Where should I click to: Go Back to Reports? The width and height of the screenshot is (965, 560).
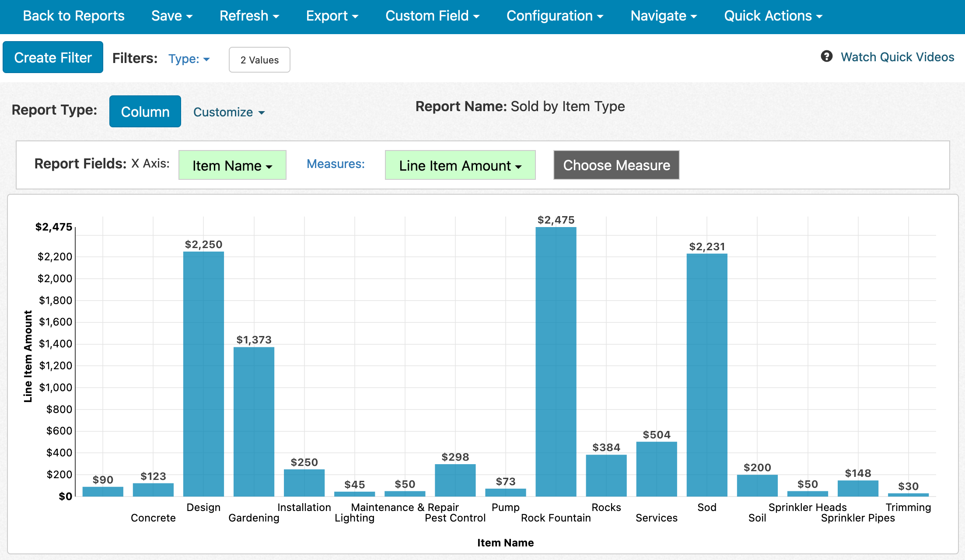(73, 16)
